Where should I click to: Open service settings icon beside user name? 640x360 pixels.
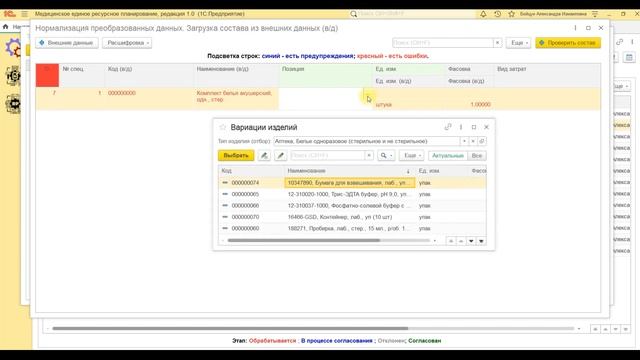coord(595,14)
